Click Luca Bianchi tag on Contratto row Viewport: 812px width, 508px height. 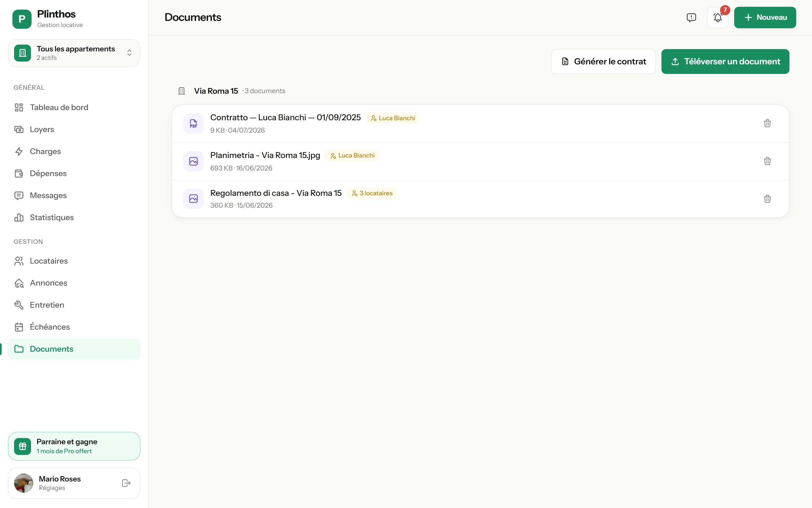(392, 118)
